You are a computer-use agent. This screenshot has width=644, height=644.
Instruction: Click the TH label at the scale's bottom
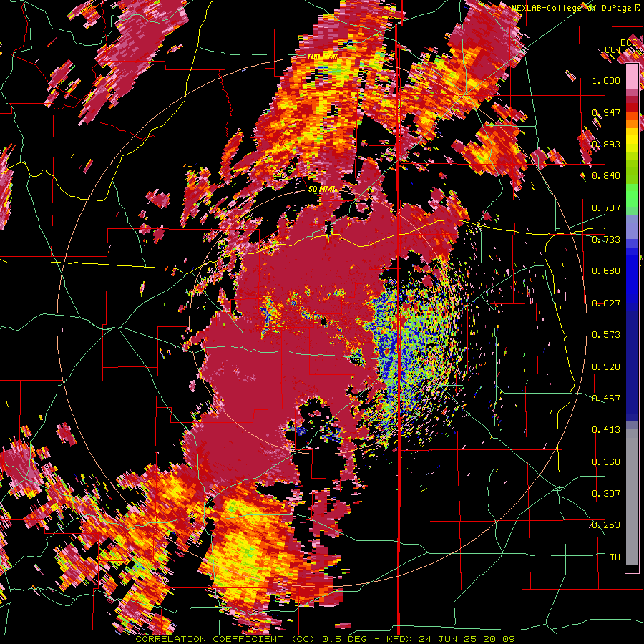(615, 557)
